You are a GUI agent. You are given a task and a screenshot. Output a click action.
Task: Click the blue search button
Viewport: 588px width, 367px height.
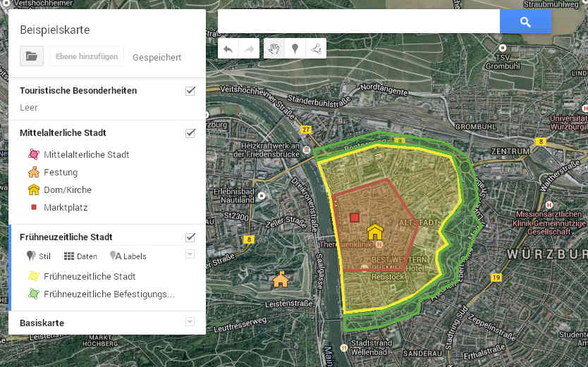coord(525,22)
